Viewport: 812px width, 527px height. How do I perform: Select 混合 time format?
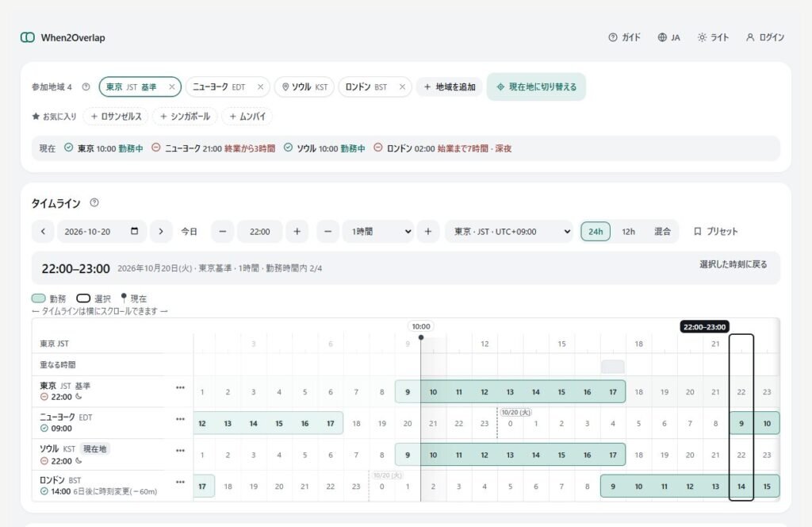(662, 232)
